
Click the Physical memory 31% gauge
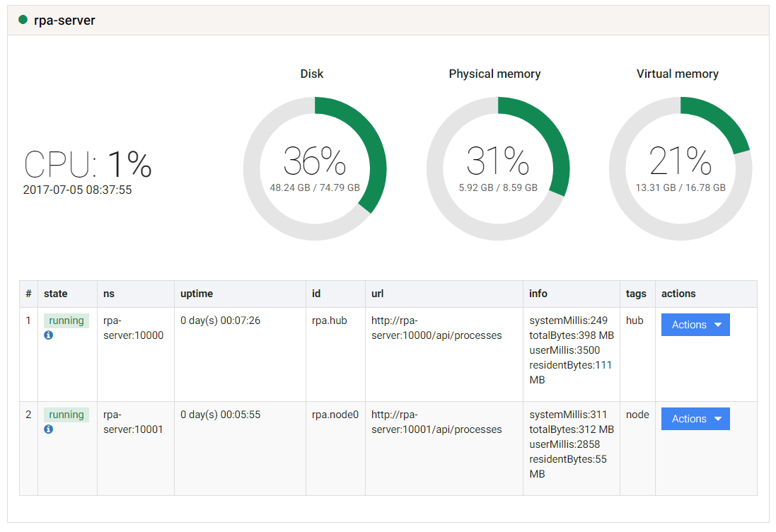point(498,169)
